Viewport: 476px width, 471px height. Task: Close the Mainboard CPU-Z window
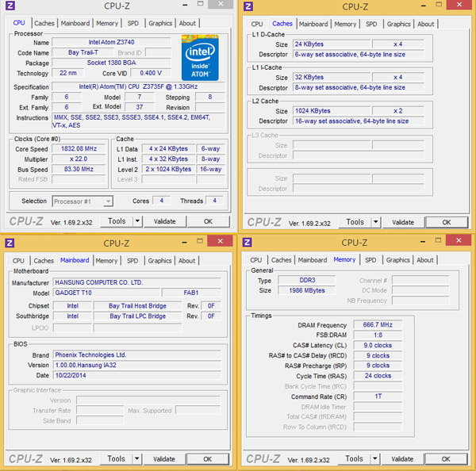click(220, 241)
